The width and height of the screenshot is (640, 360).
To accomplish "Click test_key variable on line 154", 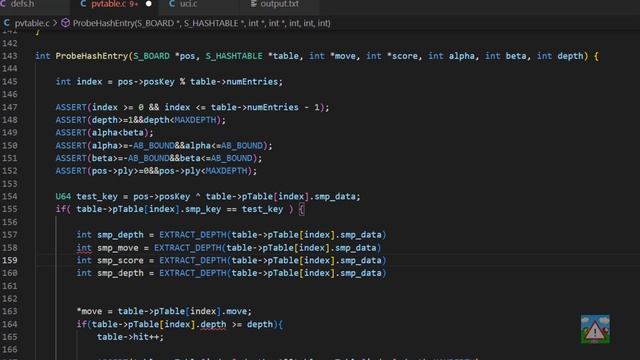I will pyautogui.click(x=97, y=196).
